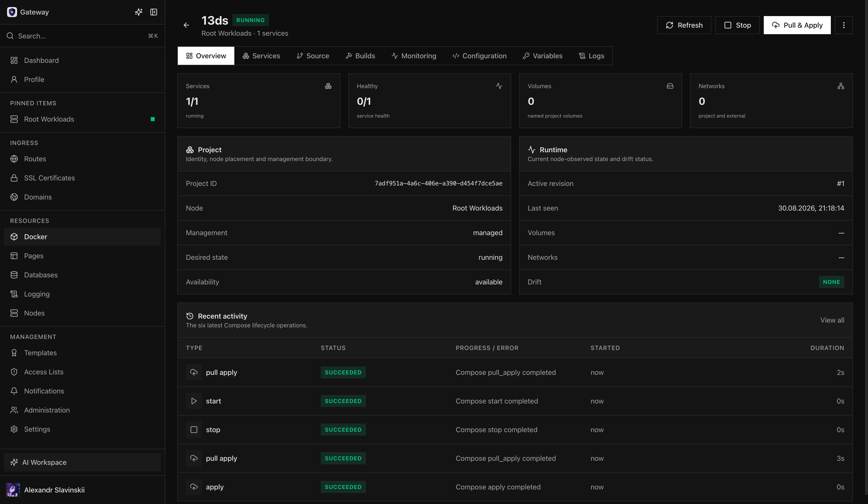This screenshot has height=504, width=868.
Task: Switch to the Services tab
Action: (261, 56)
